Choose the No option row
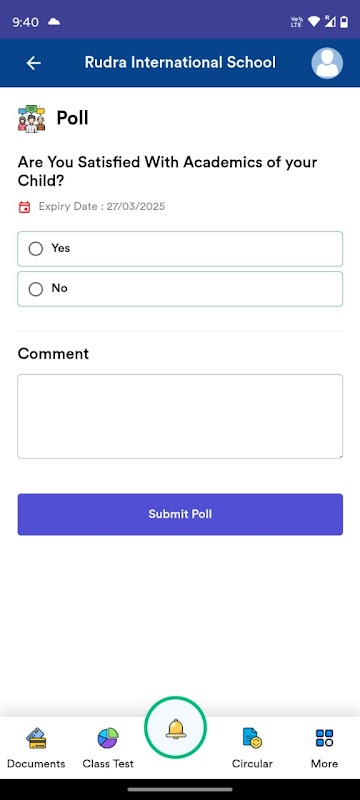 [180, 289]
